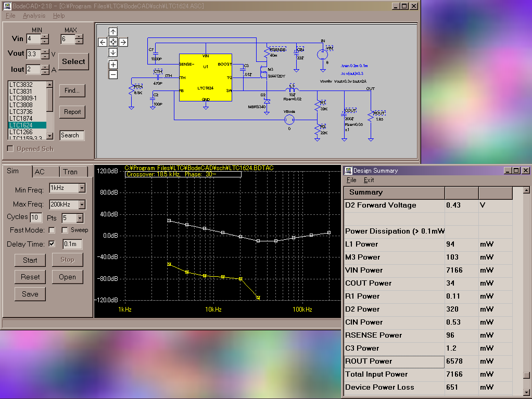532x399 pixels.
Task: Switch to the Tran tab
Action: (73, 172)
